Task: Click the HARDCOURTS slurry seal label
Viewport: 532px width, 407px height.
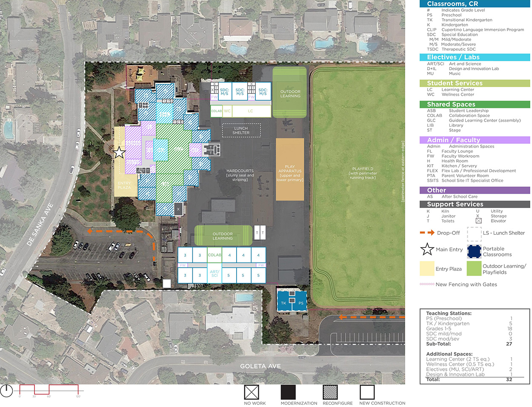Action: click(240, 175)
